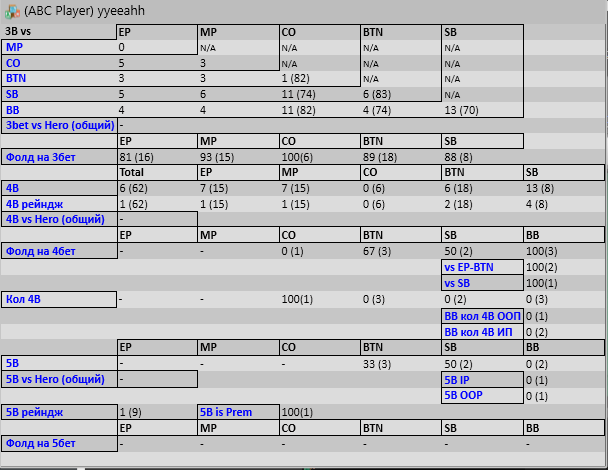
Task: Click the 'vs EP-BTN' label
Action: 469,267
